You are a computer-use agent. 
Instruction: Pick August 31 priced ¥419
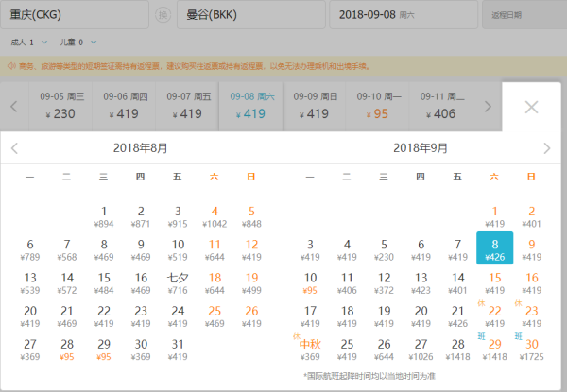coord(178,349)
